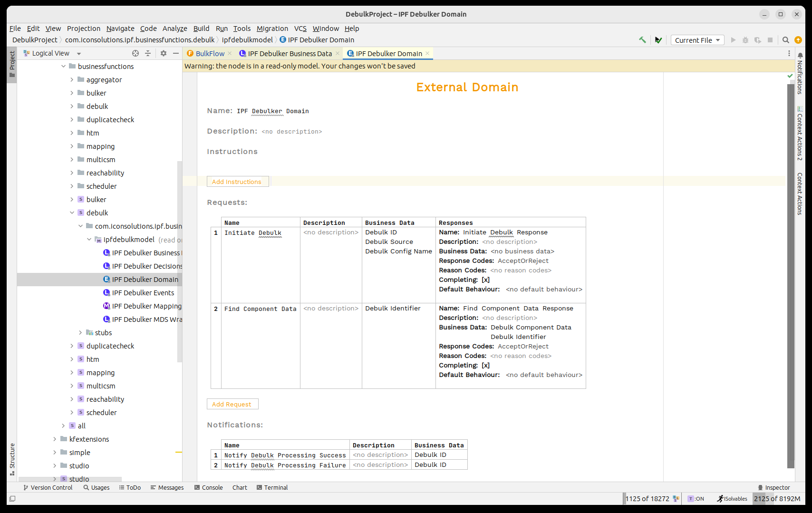Click the green Build hammer icon
This screenshot has height=513, width=812.
pyautogui.click(x=642, y=40)
